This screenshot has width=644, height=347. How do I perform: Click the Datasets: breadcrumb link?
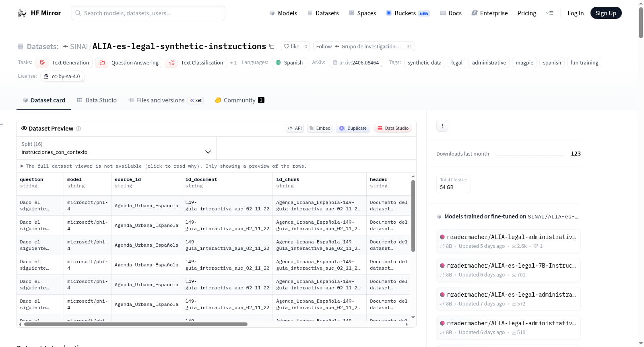[x=43, y=47]
